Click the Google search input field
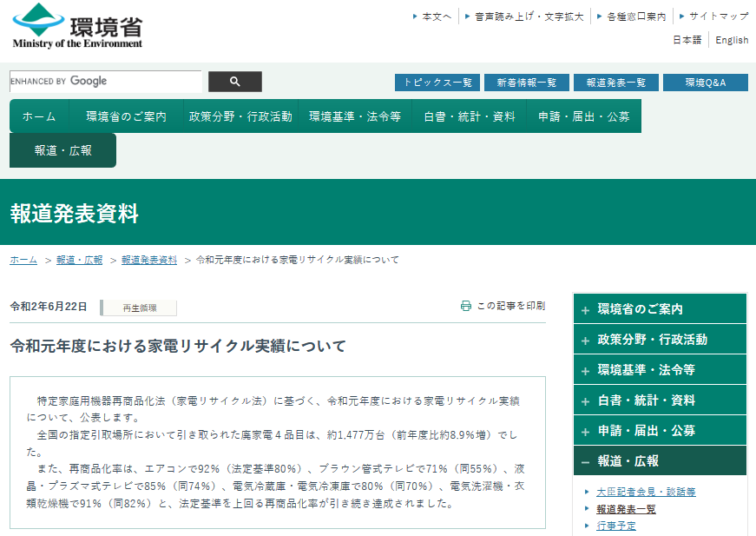The image size is (756, 536). [x=105, y=82]
